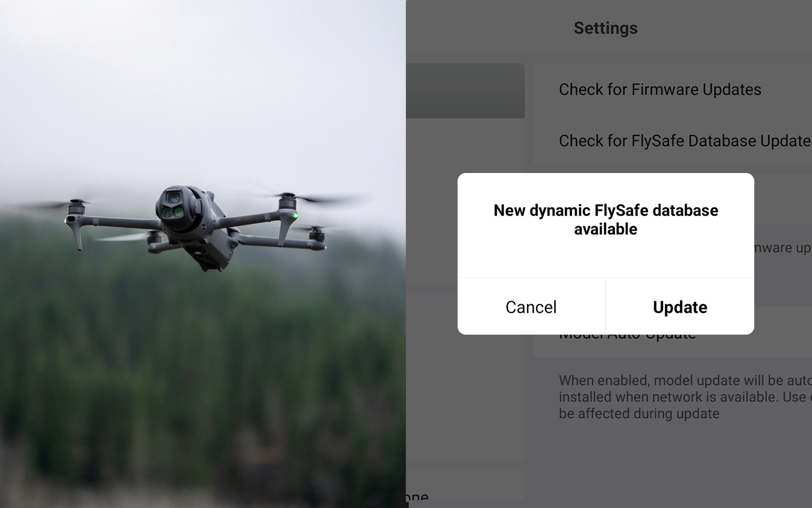Viewport: 812px width, 508px height.
Task: Select the highlighted dark sidebar category
Action: [x=466, y=90]
